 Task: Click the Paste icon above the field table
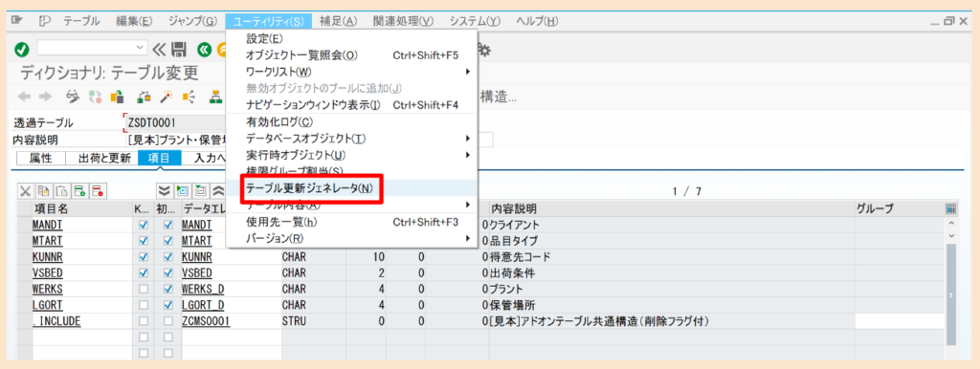[x=62, y=190]
